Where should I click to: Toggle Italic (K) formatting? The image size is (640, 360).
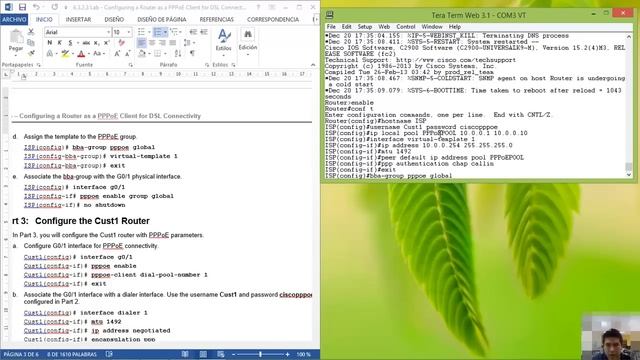click(60, 42)
